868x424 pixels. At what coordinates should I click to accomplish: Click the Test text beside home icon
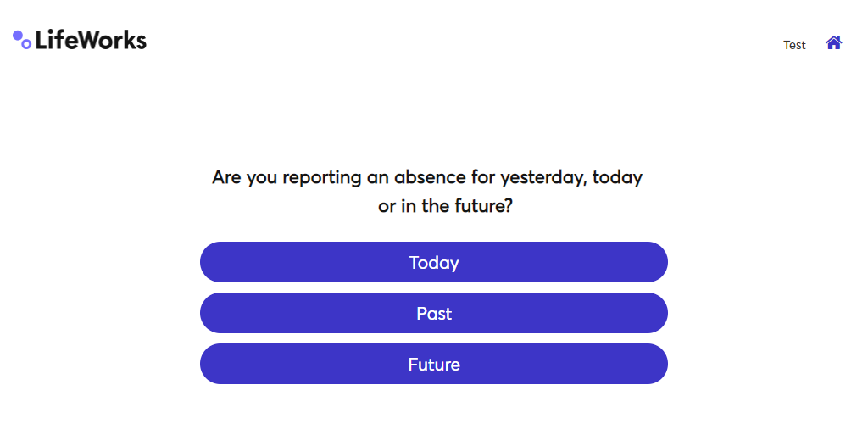[794, 45]
